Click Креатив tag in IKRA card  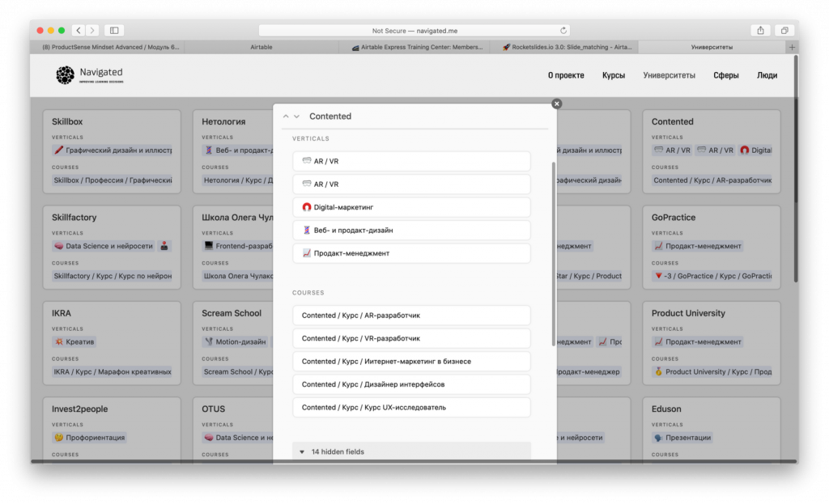point(74,342)
